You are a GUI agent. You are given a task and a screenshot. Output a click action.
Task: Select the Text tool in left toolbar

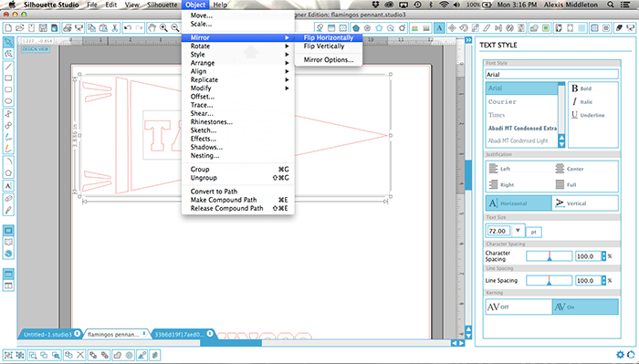pyautogui.click(x=8, y=186)
